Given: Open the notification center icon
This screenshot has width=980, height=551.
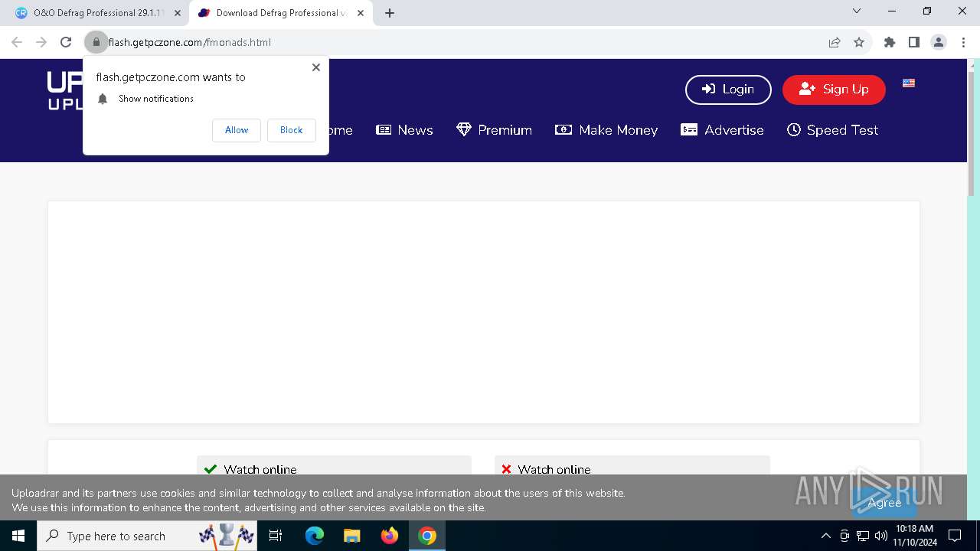Looking at the screenshot, I should [955, 536].
